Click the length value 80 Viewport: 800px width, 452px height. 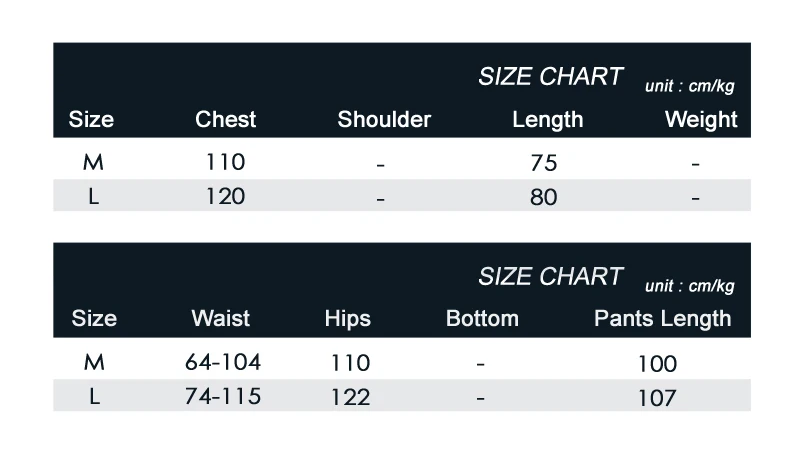pos(544,197)
